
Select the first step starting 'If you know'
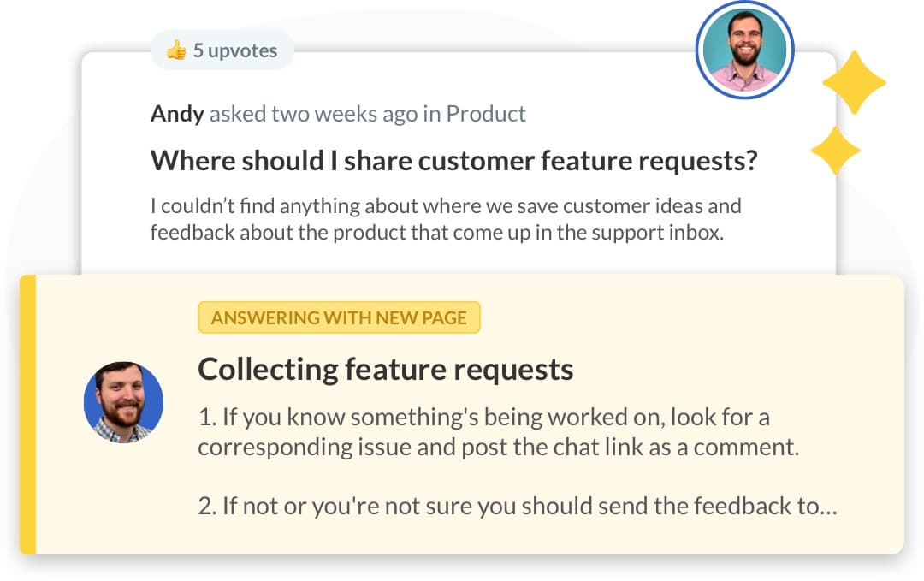tap(483, 418)
